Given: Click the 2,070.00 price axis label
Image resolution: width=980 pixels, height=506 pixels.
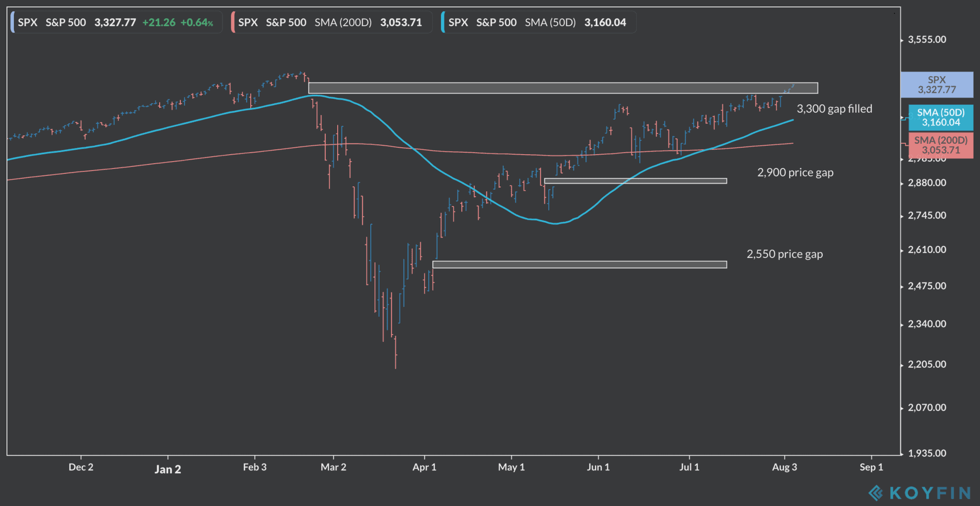Looking at the screenshot, I should tap(927, 408).
